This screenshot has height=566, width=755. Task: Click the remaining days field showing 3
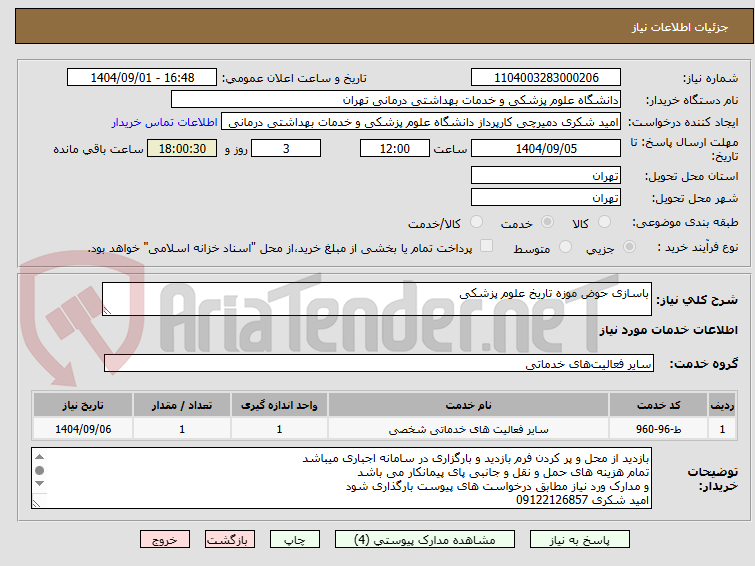(286, 148)
